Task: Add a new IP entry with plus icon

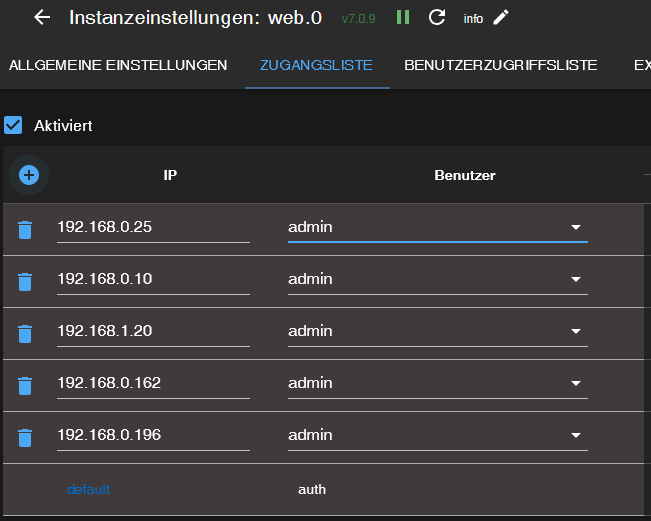Action: pyautogui.click(x=29, y=175)
